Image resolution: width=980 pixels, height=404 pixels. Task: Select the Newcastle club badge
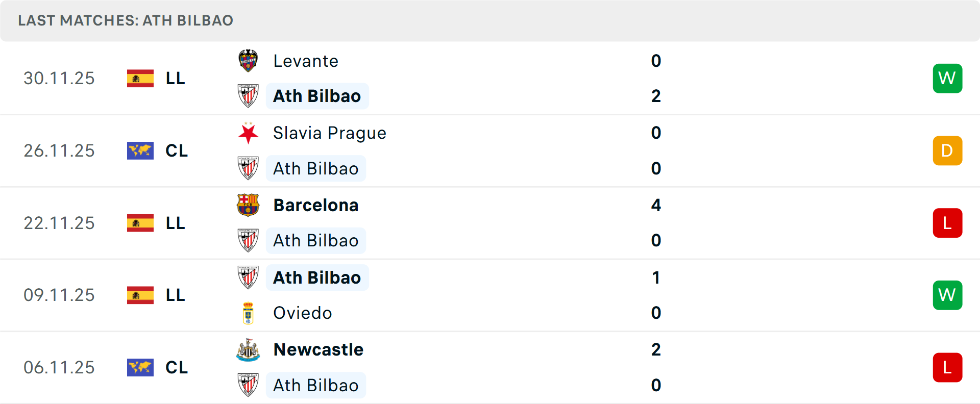click(x=249, y=350)
